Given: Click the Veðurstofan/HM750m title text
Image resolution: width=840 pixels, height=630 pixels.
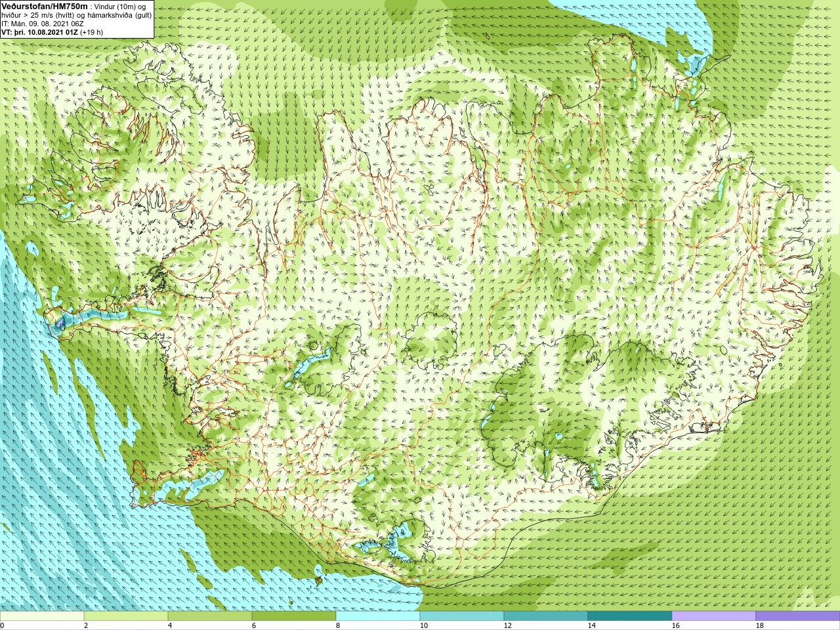Looking at the screenshot, I should pyautogui.click(x=43, y=6).
